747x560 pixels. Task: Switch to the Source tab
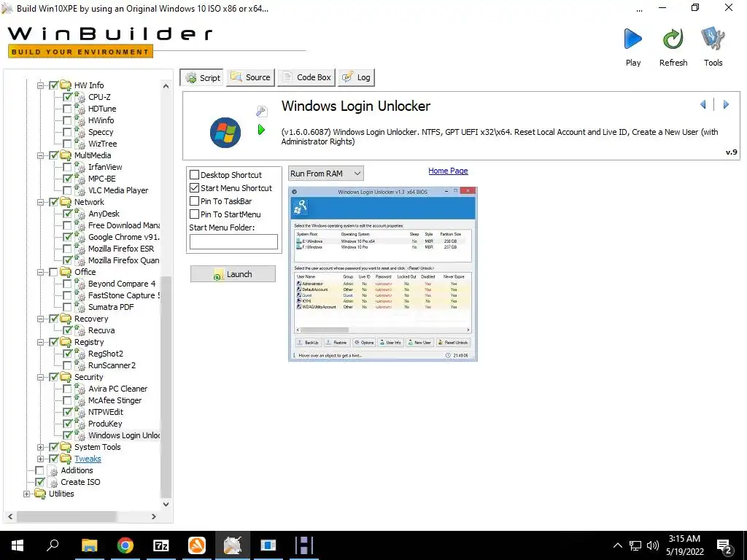[x=251, y=77]
